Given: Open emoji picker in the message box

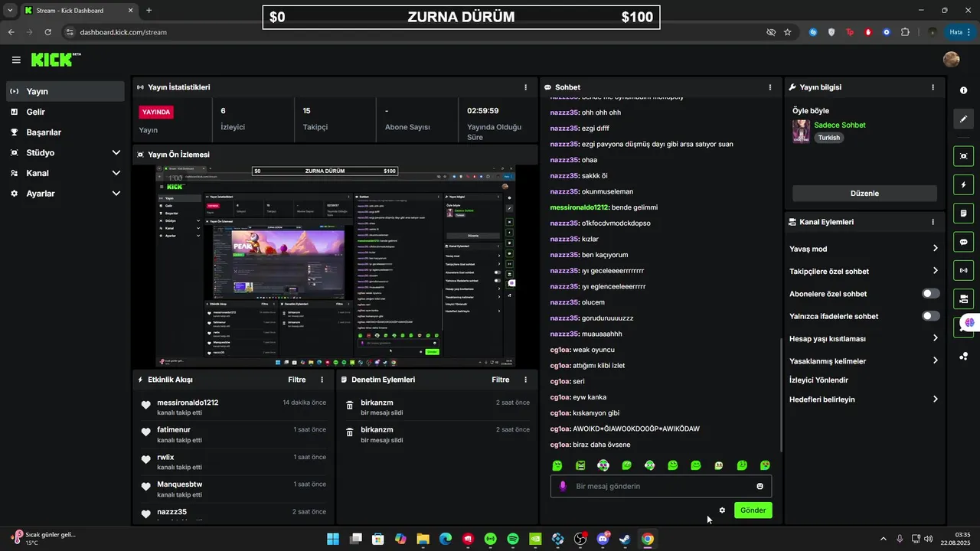Looking at the screenshot, I should pos(759,486).
